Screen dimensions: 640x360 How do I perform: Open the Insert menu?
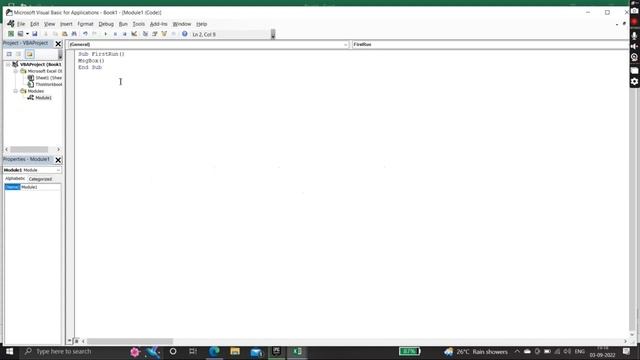tap(66, 24)
